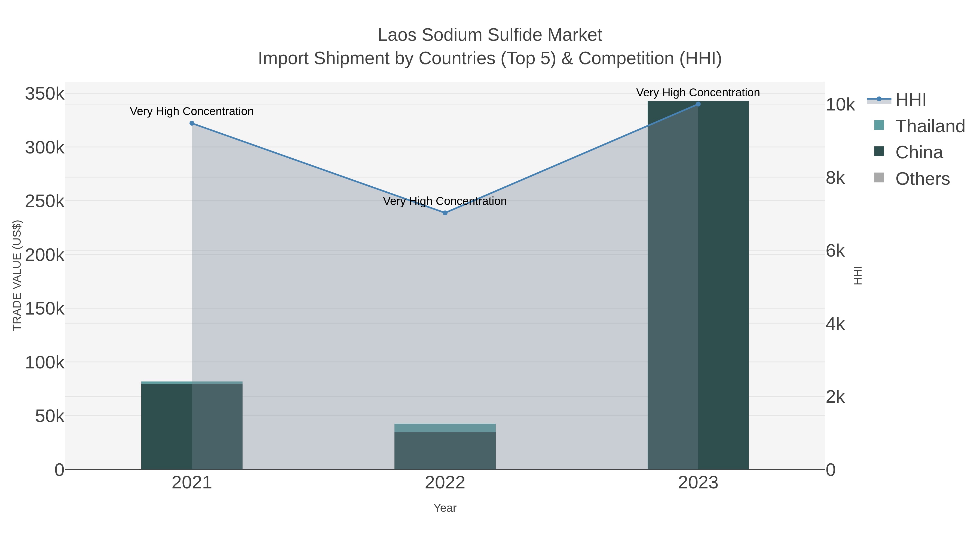Click the Year axis title
980x551 pixels.
tap(445, 508)
